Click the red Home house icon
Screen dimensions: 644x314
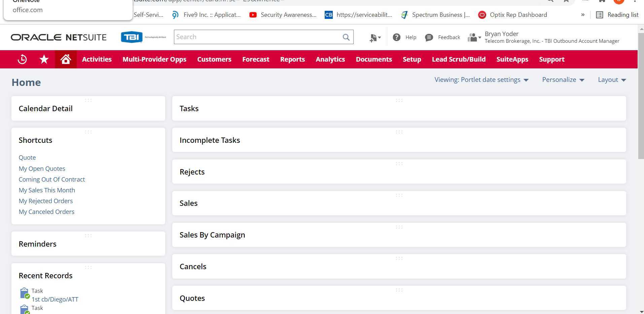tap(65, 59)
